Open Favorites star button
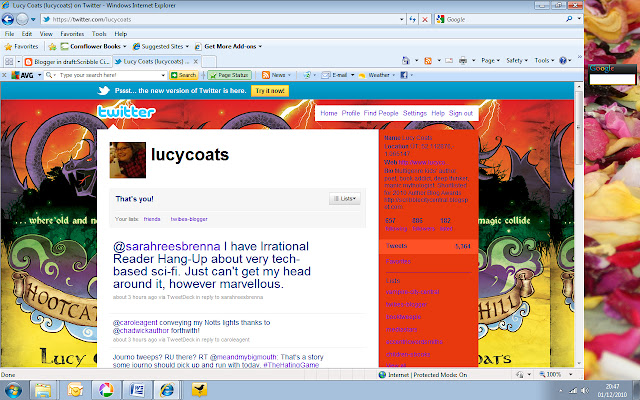The image size is (640, 400). click(x=21, y=47)
